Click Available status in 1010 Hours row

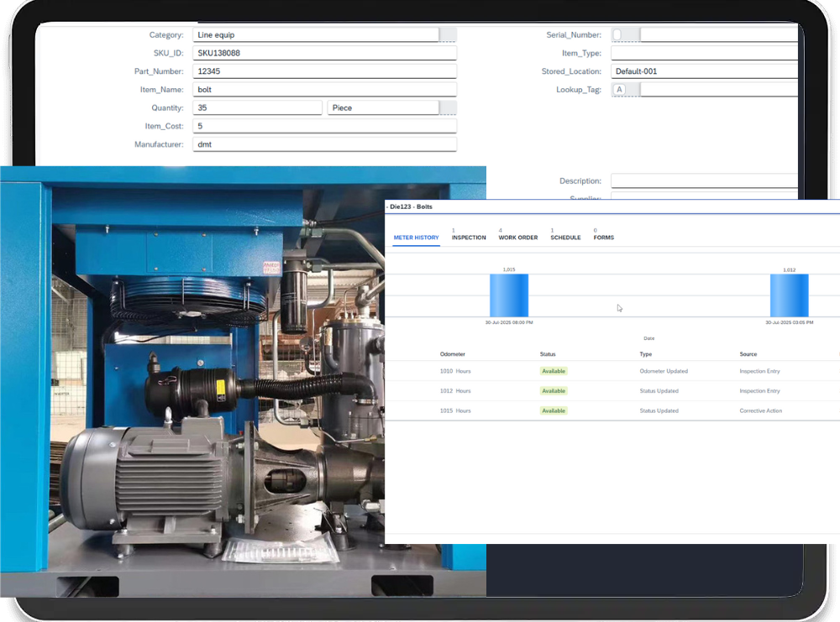pos(554,371)
